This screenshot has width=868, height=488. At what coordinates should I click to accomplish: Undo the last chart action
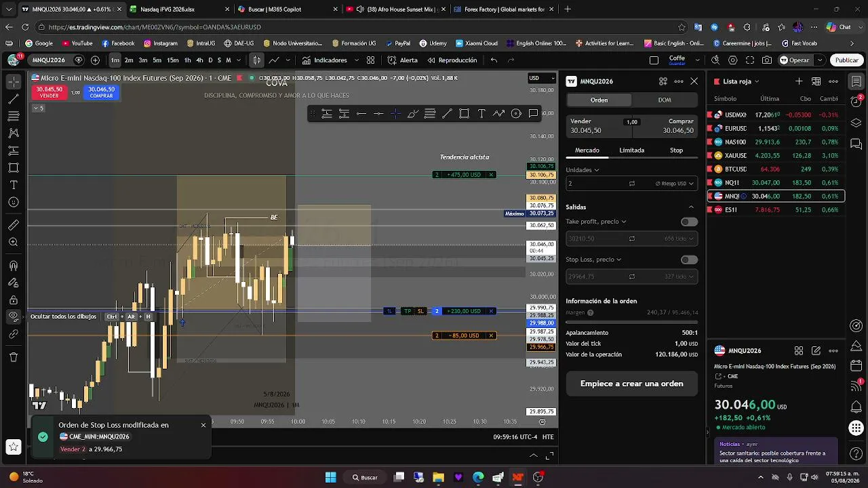click(x=494, y=60)
